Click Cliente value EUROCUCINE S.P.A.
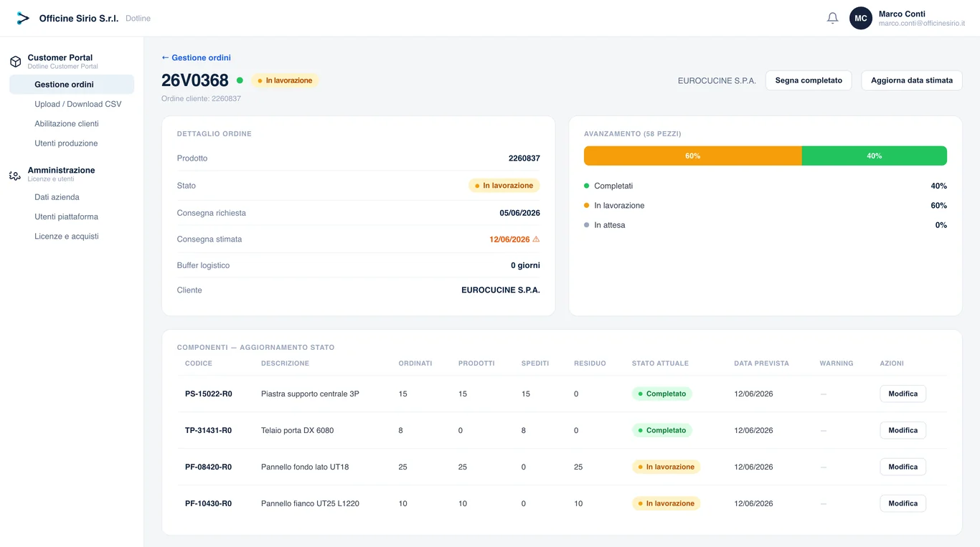 (x=501, y=290)
